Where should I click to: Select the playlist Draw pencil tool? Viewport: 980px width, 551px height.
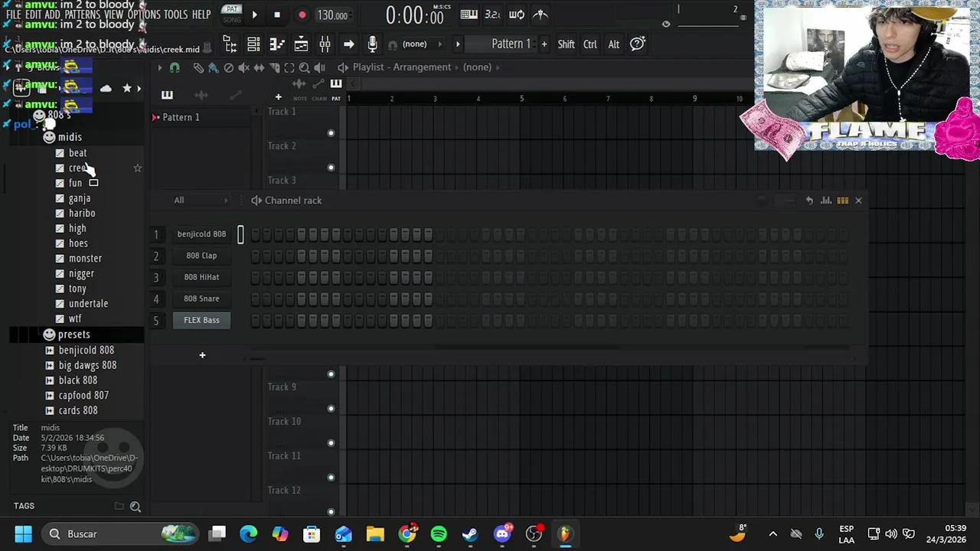(x=198, y=67)
